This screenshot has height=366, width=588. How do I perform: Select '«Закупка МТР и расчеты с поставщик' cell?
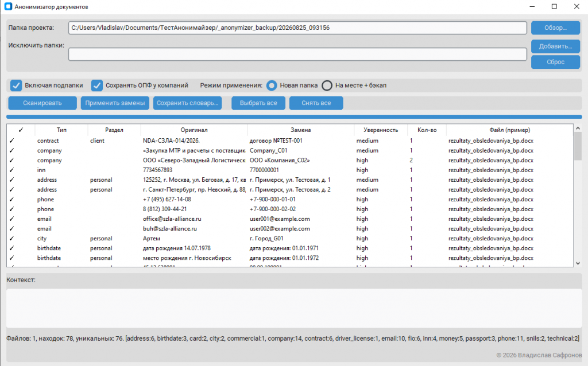pyautogui.click(x=194, y=151)
